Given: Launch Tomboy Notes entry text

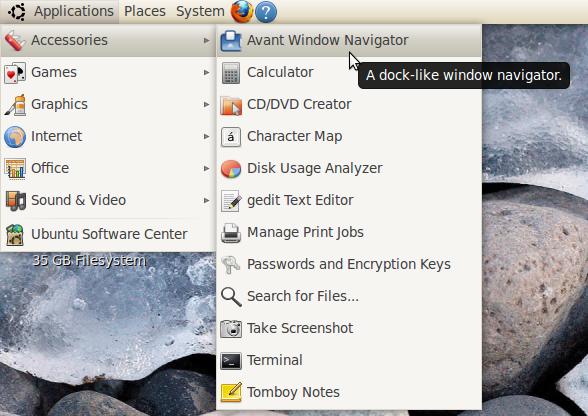Looking at the screenshot, I should pyautogui.click(x=293, y=392).
